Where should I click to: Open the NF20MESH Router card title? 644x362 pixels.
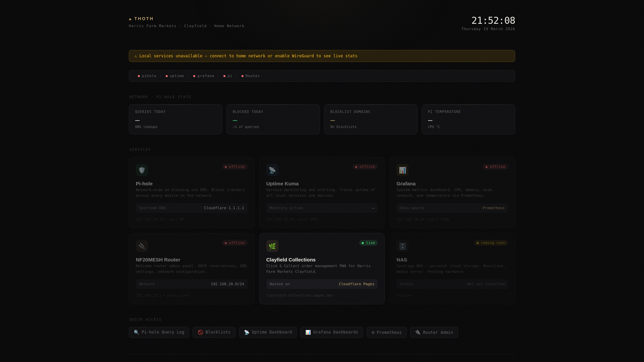coord(158,260)
